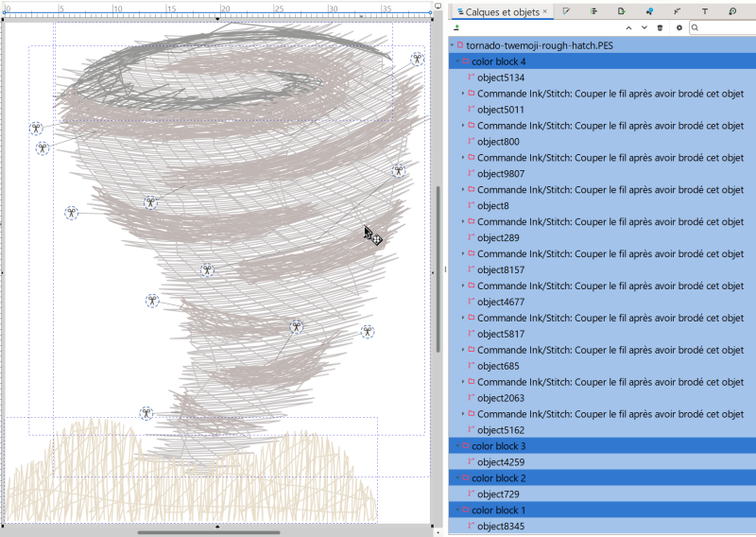
Task: Select object800 in the list
Action: pos(602,142)
